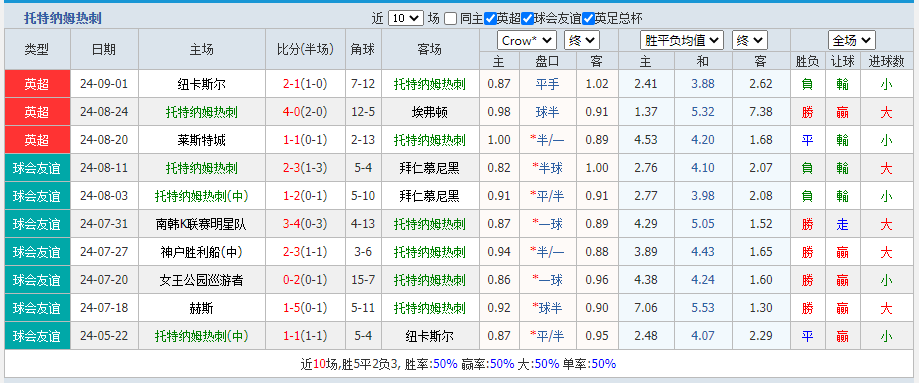Click the *半球 handicap cell
Image resolution: width=919 pixels, height=383 pixels.
point(547,168)
